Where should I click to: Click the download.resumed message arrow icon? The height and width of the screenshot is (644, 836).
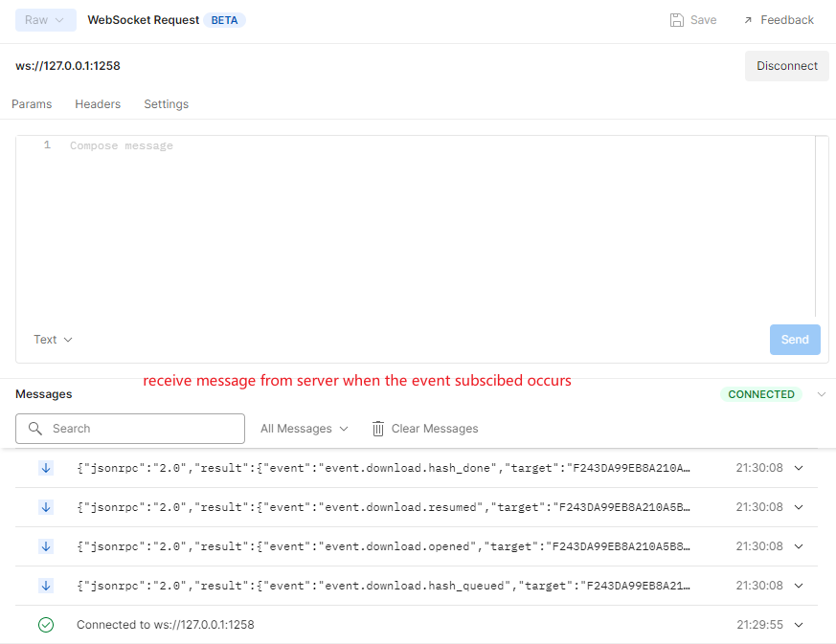pyautogui.click(x=46, y=507)
